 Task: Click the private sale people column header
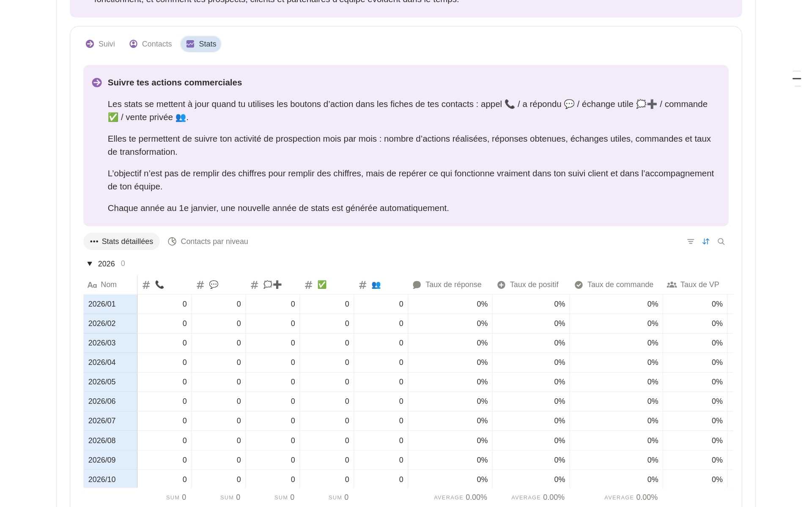point(381,285)
